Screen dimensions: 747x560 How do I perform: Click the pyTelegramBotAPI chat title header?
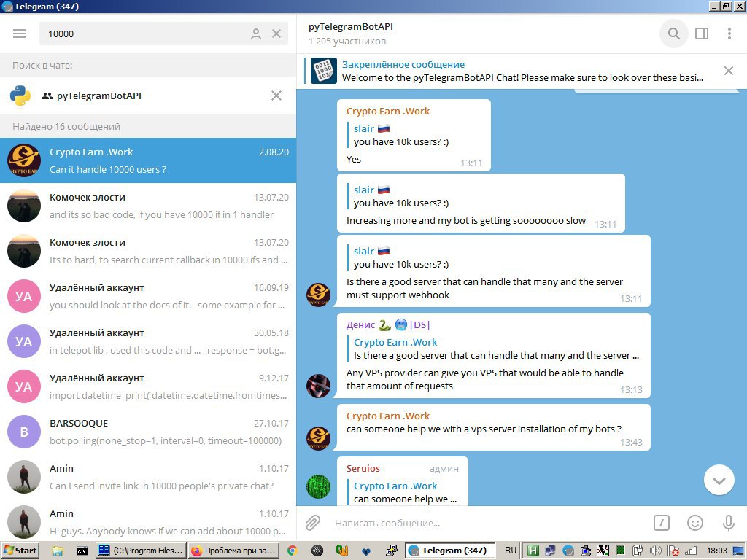[351, 27]
